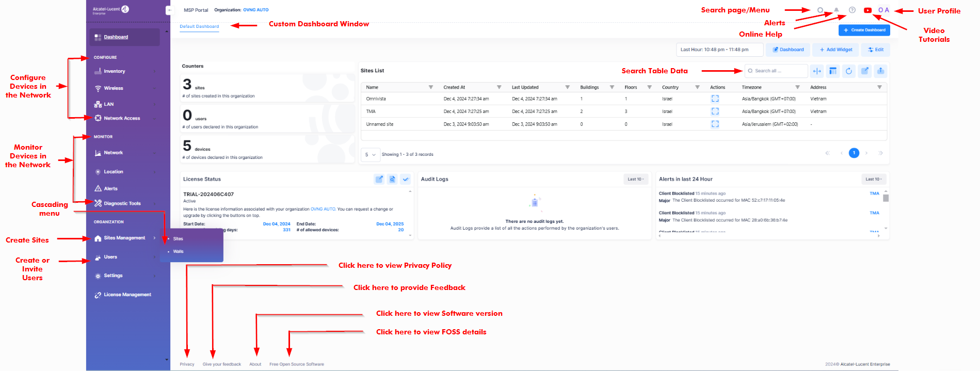Expand the Monitor Network menu

124,153
